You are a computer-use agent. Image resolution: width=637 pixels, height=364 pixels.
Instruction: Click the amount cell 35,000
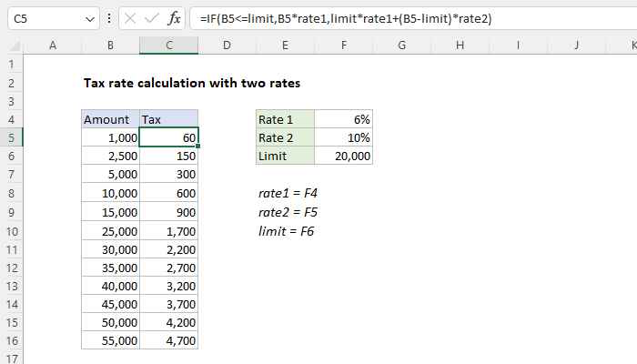[x=110, y=268]
